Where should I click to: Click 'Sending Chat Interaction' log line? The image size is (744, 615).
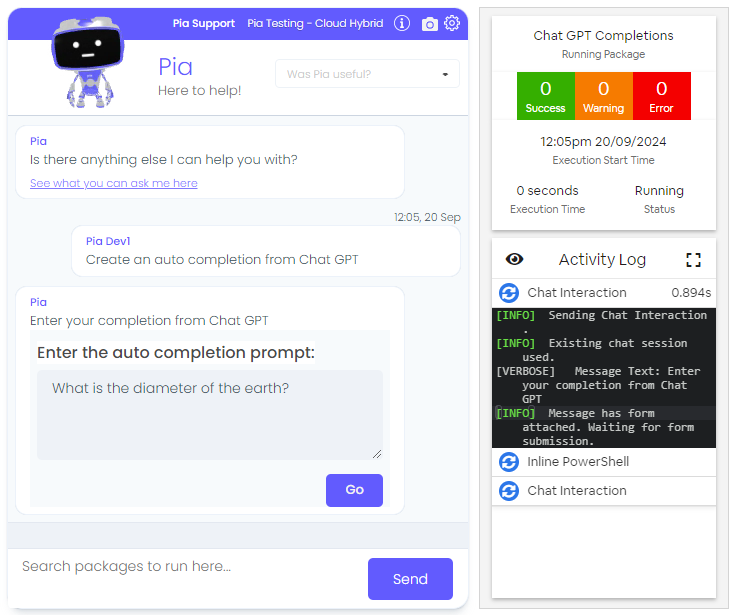coord(603,322)
